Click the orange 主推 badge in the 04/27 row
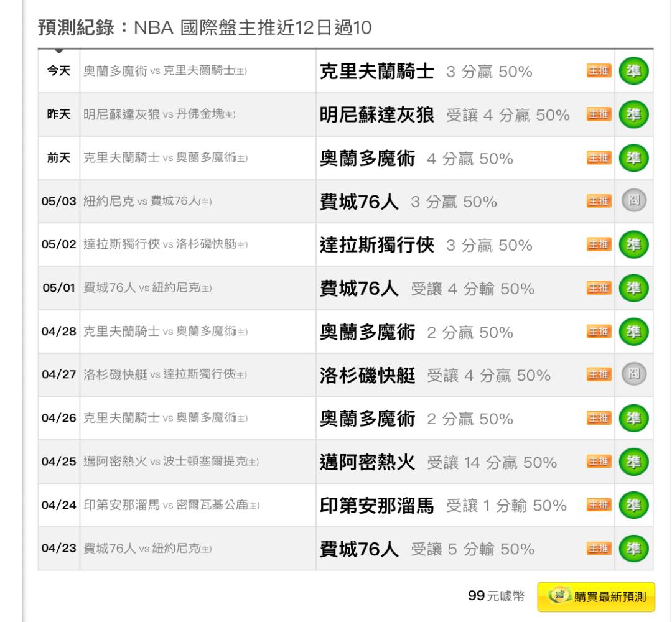672x622 pixels. coord(599,375)
